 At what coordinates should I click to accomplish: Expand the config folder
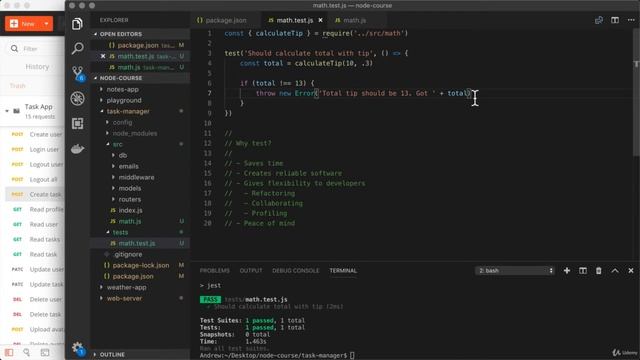122,122
